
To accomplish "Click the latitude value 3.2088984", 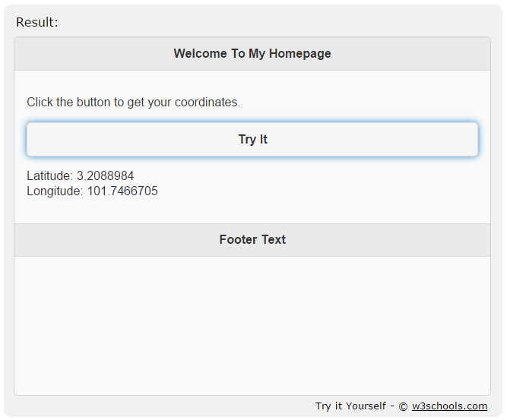I will point(105,175).
